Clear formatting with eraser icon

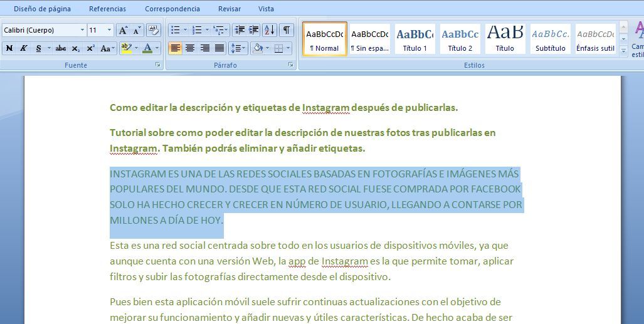pos(154,30)
